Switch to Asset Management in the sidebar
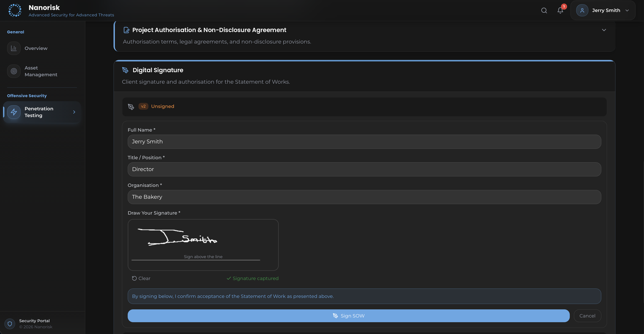The width and height of the screenshot is (644, 334). click(x=40, y=71)
